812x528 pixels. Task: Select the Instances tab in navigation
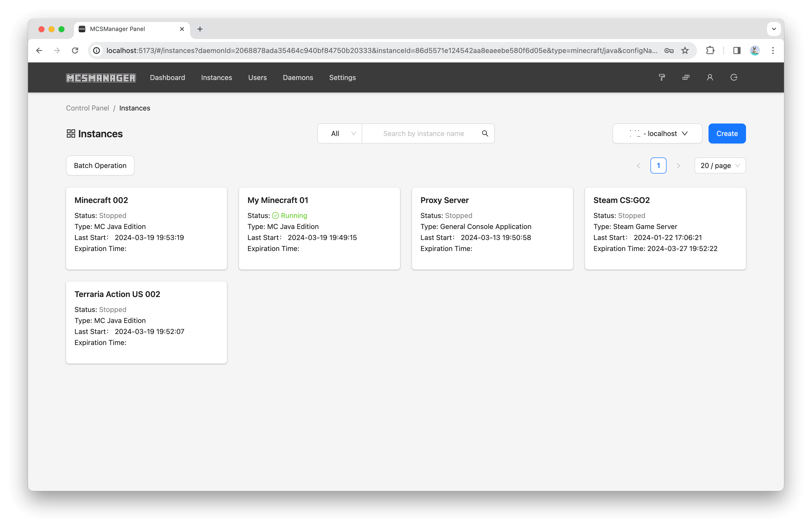click(x=216, y=77)
